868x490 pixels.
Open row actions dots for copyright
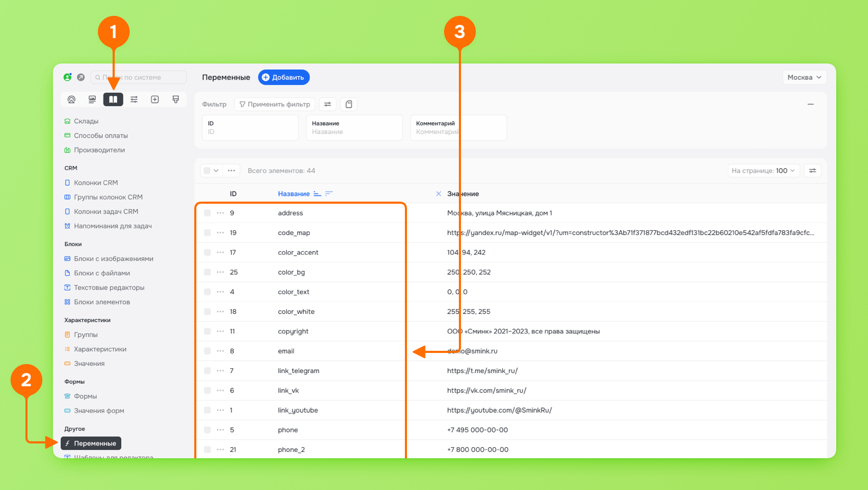click(x=220, y=331)
